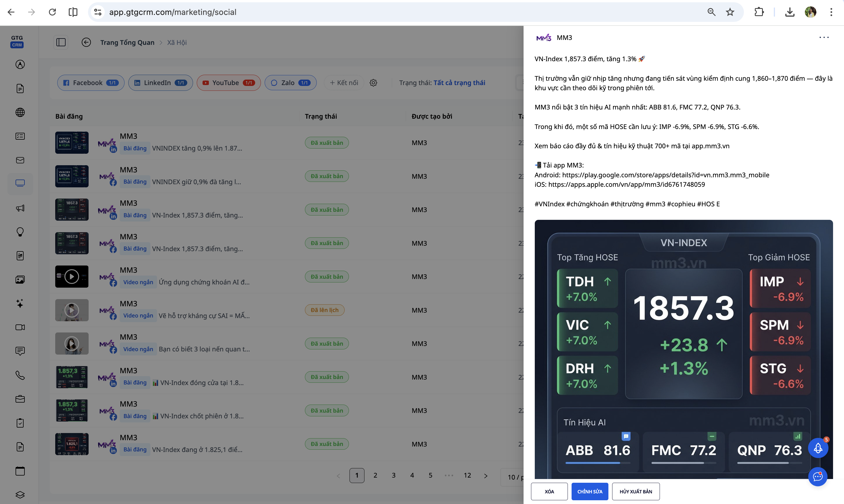Open the megaphone campaigns sidebar icon
844x504 pixels.
coord(20,208)
